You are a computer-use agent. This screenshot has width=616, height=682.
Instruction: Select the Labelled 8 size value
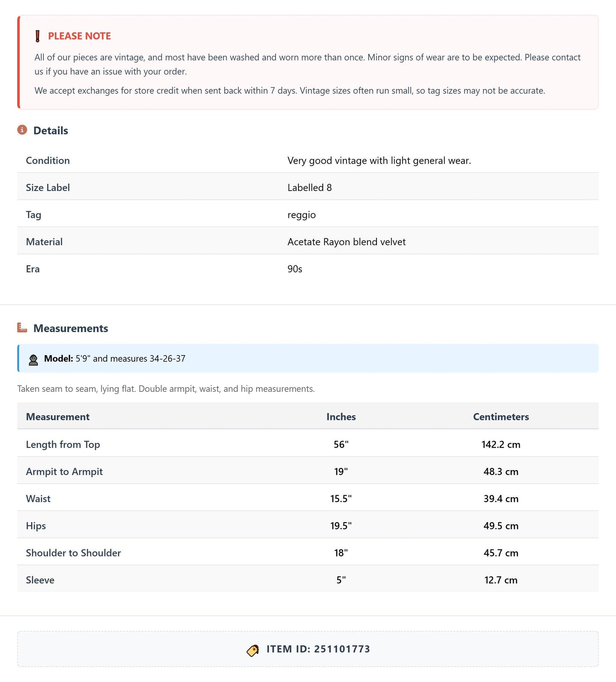[309, 188]
